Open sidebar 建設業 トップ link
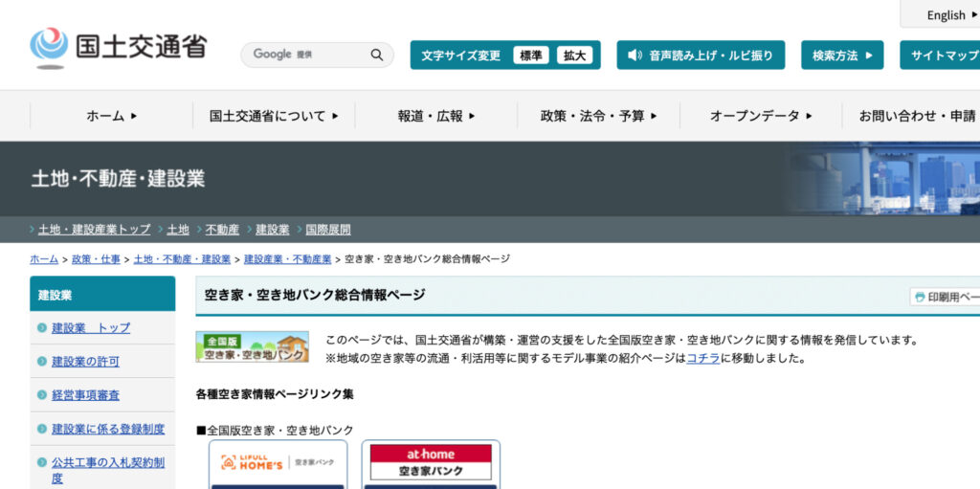Image resolution: width=980 pixels, height=489 pixels. (x=91, y=327)
